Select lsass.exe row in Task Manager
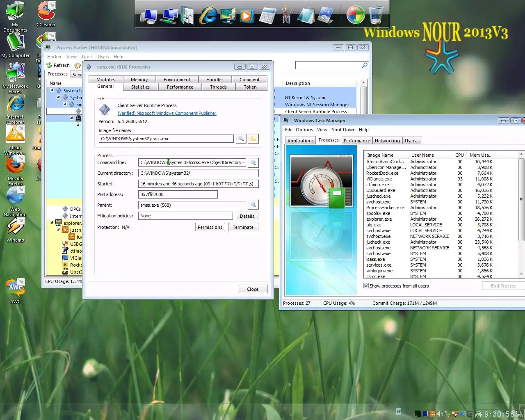The width and height of the screenshot is (525, 420). (429, 259)
